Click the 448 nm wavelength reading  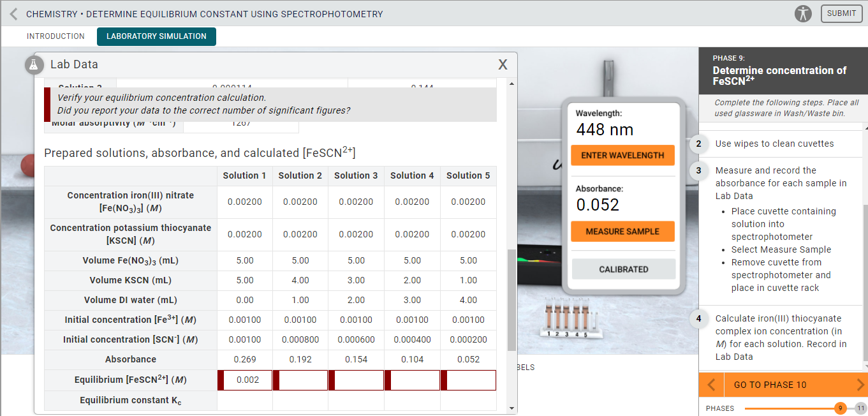(x=605, y=130)
